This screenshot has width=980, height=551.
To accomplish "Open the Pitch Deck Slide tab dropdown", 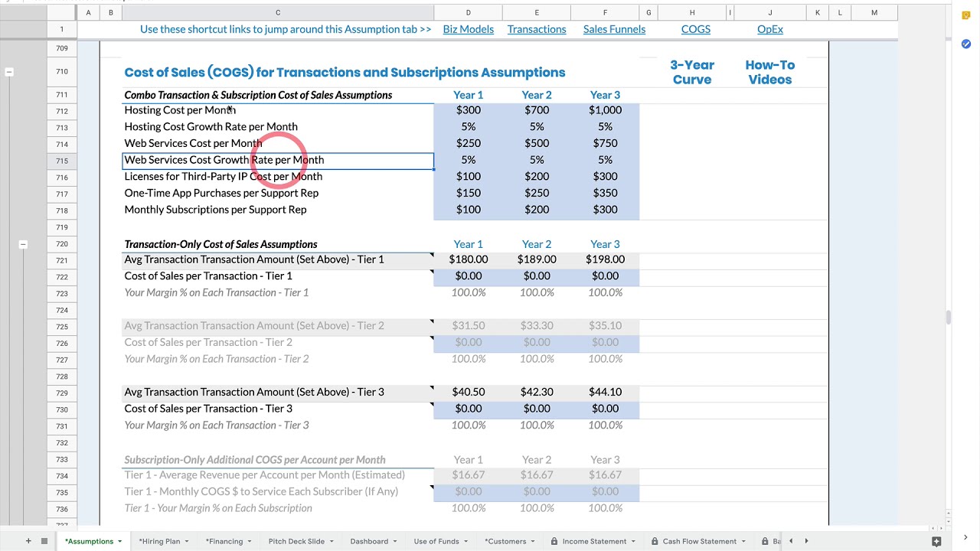I will click(331, 542).
